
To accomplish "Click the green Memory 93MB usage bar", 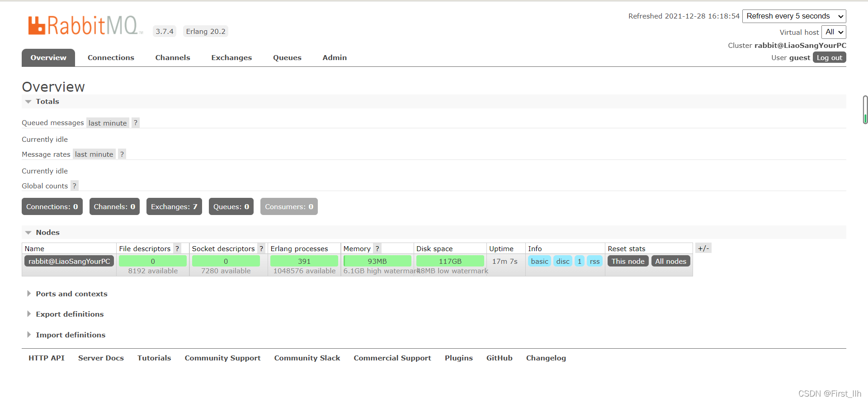I will (x=377, y=262).
